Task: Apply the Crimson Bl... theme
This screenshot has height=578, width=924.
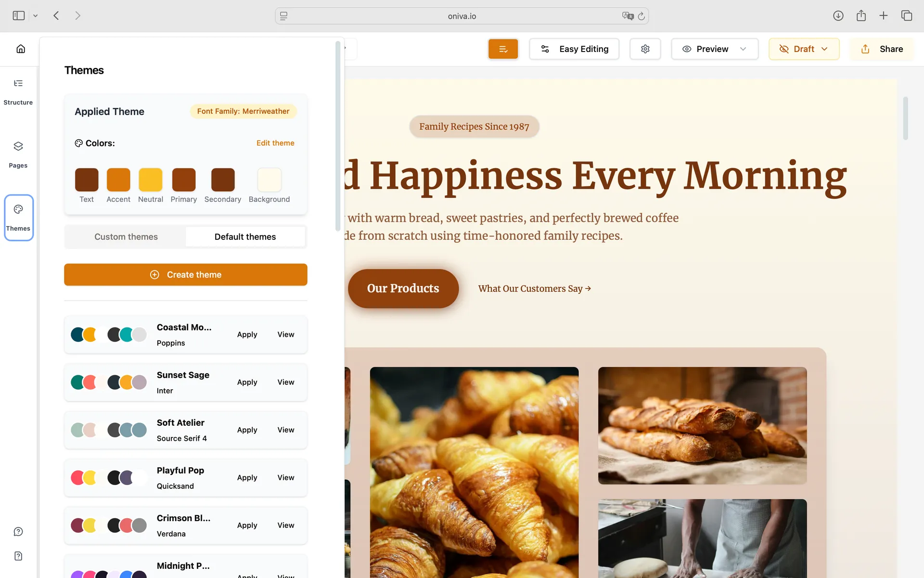Action: (x=247, y=525)
